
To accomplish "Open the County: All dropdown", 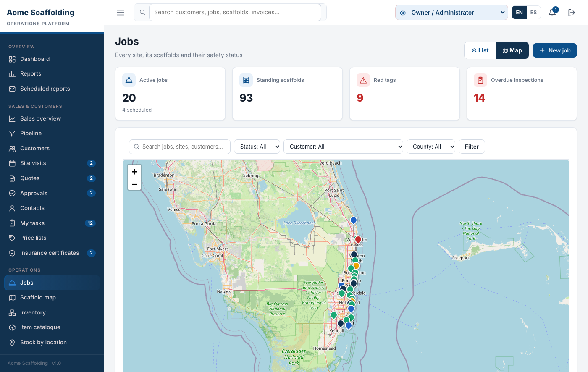I will point(431,147).
